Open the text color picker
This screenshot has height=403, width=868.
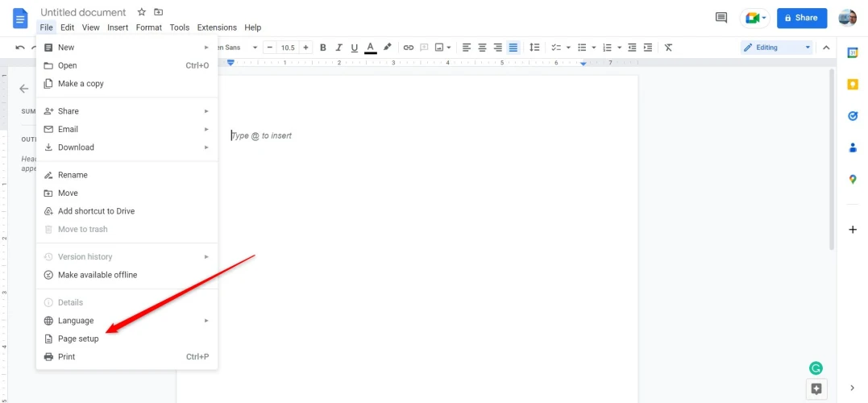click(370, 48)
